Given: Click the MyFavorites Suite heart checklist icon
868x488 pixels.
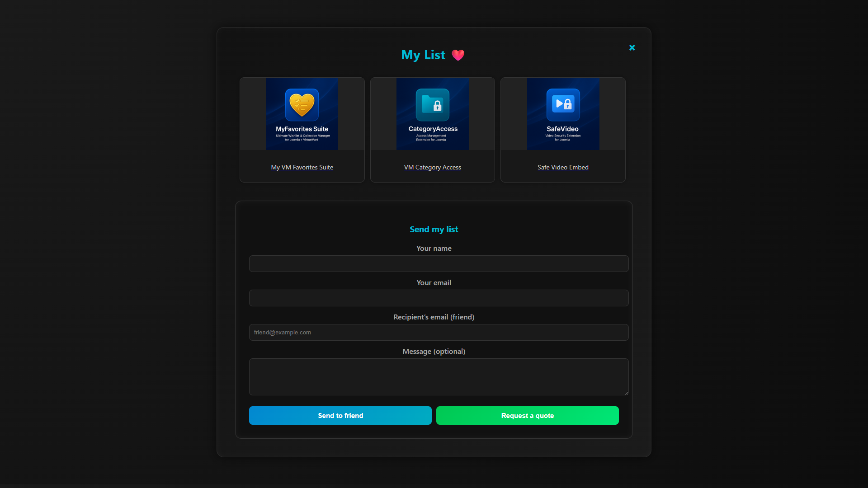Looking at the screenshot, I should pyautogui.click(x=302, y=105).
